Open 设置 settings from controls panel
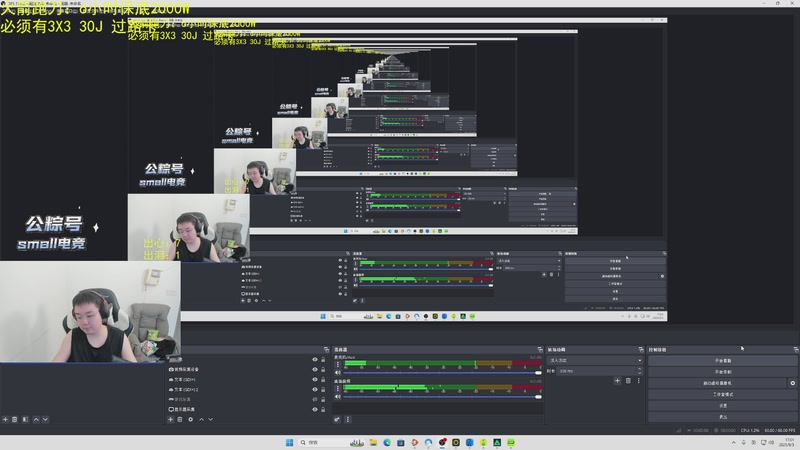 pyautogui.click(x=723, y=406)
